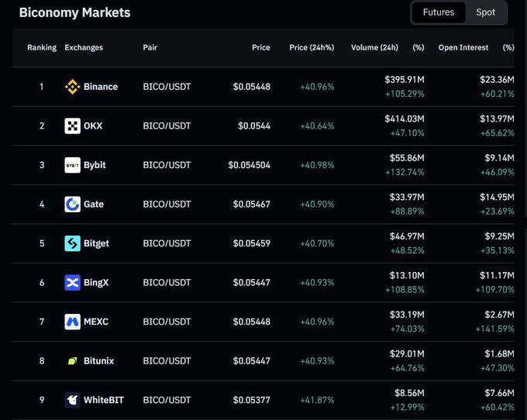Click the +40.70% price change value
This screenshot has height=420, width=527.
(317, 243)
